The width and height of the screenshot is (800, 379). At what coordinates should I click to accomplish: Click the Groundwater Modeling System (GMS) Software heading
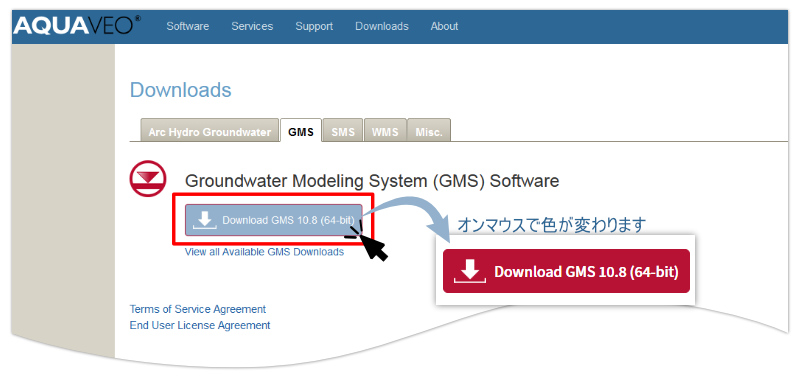coord(372,181)
